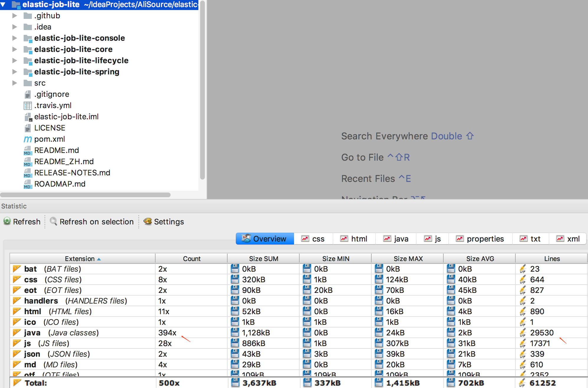Click the java row flag icon
The height and width of the screenshot is (388, 588).
[17, 332]
